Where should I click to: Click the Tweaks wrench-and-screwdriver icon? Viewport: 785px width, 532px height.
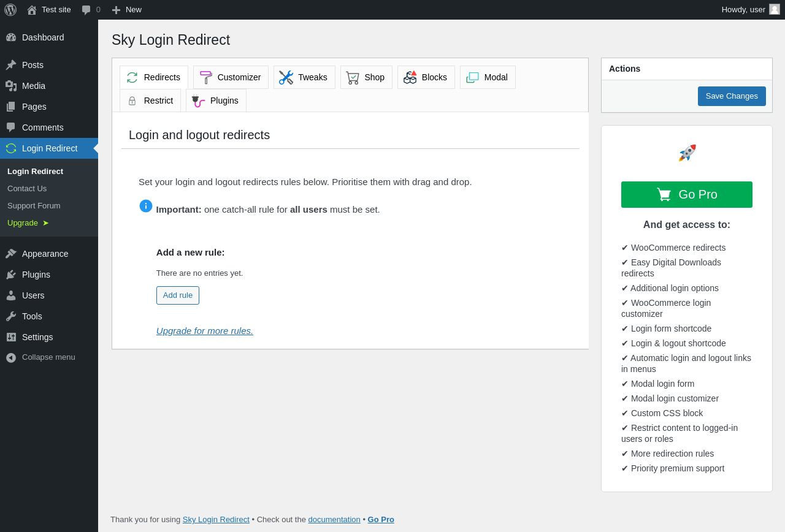pyautogui.click(x=286, y=77)
